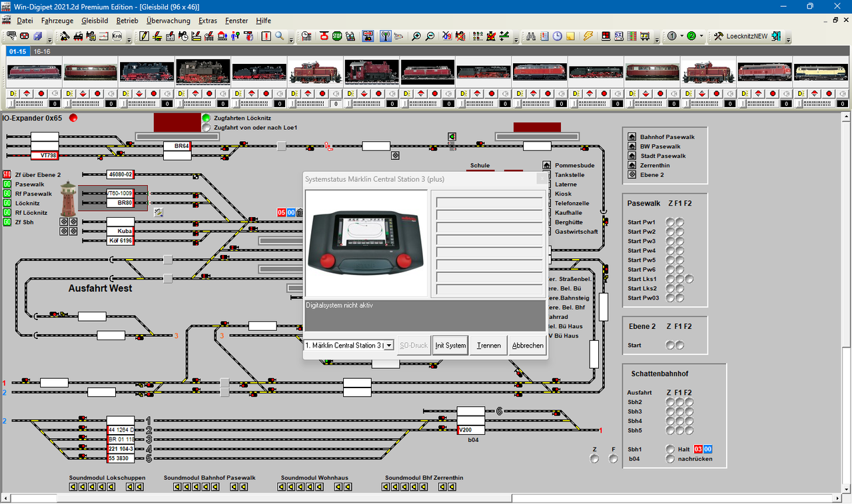The width and height of the screenshot is (852, 504).
Task: Toggle the Z indicator for Start Pw1
Action: pyautogui.click(x=670, y=222)
